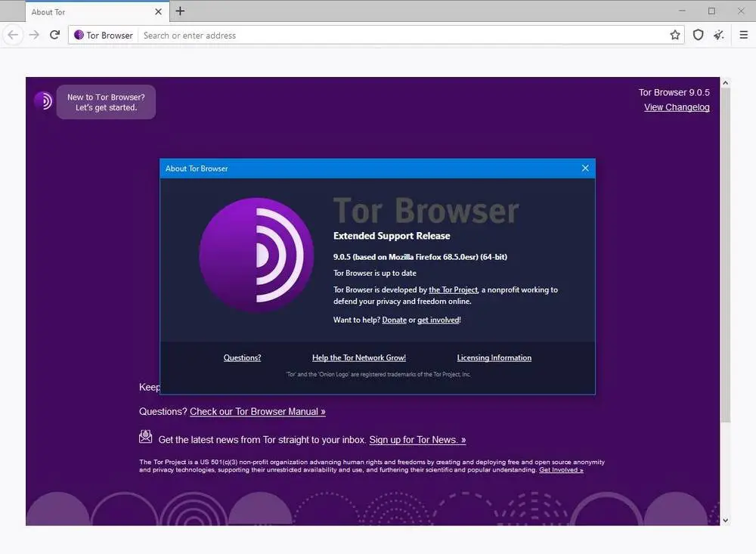Click New to Tor Browser onboarding bubble
Viewport: 756px width, 554px height.
click(x=106, y=102)
